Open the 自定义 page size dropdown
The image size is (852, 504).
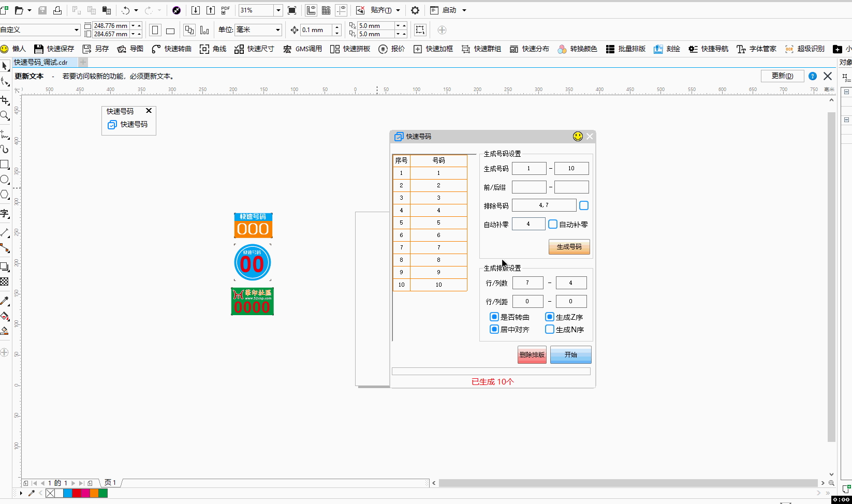pos(77,30)
